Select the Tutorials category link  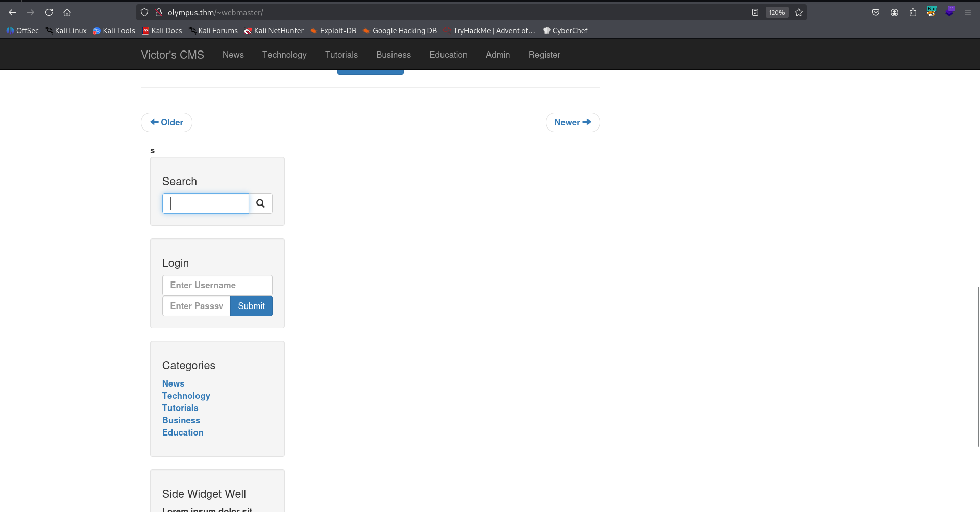tap(180, 408)
